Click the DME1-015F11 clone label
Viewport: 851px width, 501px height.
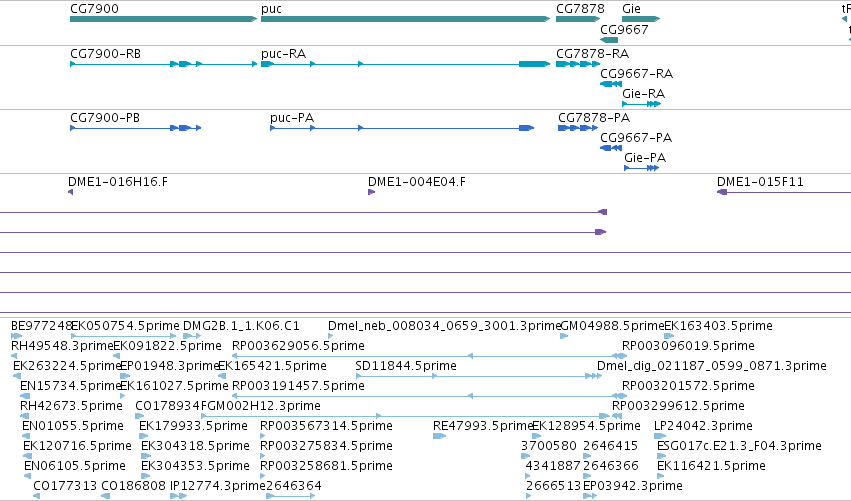760,182
